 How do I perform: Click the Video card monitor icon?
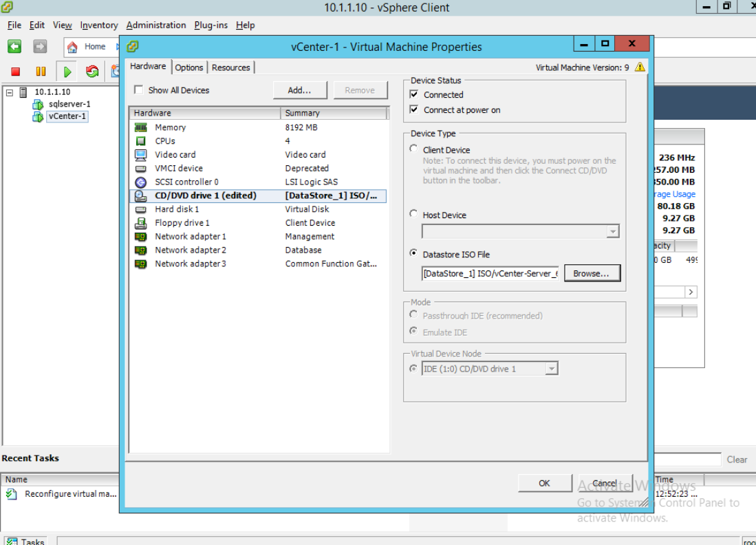pyautogui.click(x=141, y=155)
